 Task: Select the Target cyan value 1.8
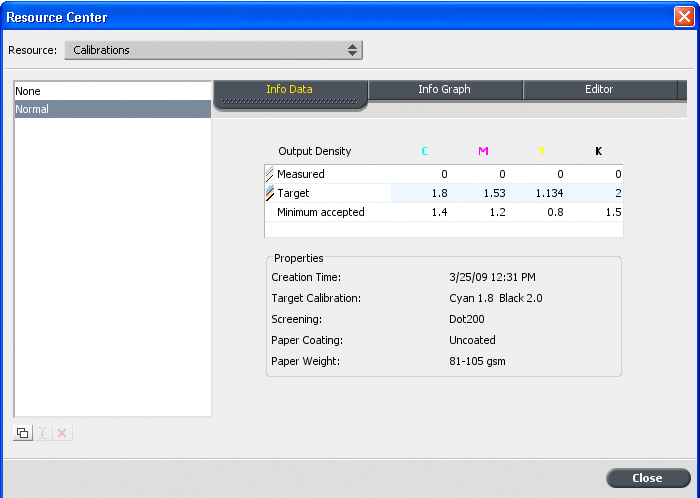pos(439,193)
